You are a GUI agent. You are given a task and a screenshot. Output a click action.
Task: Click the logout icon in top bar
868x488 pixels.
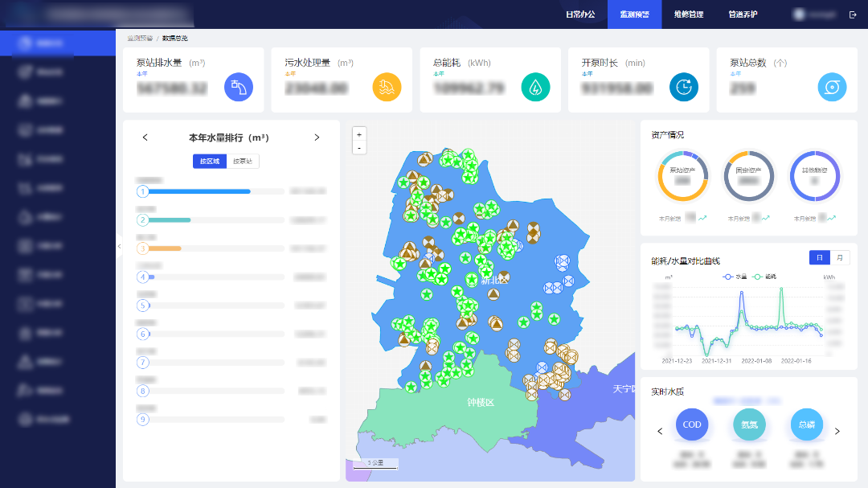tap(853, 14)
